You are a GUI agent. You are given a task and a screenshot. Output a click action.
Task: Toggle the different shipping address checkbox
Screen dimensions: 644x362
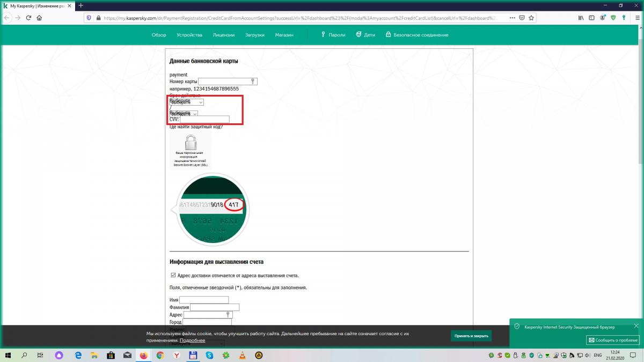pos(173,275)
